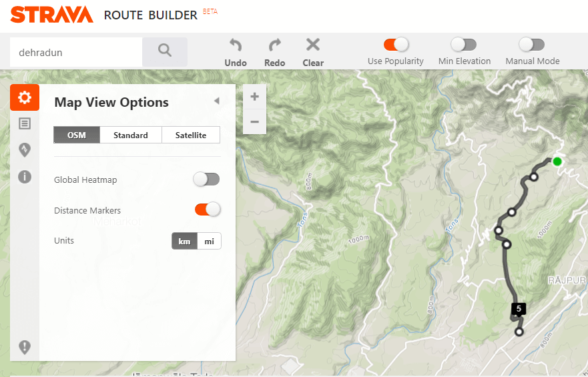Click the search magnifier button
The height and width of the screenshot is (377, 588).
[x=165, y=52]
